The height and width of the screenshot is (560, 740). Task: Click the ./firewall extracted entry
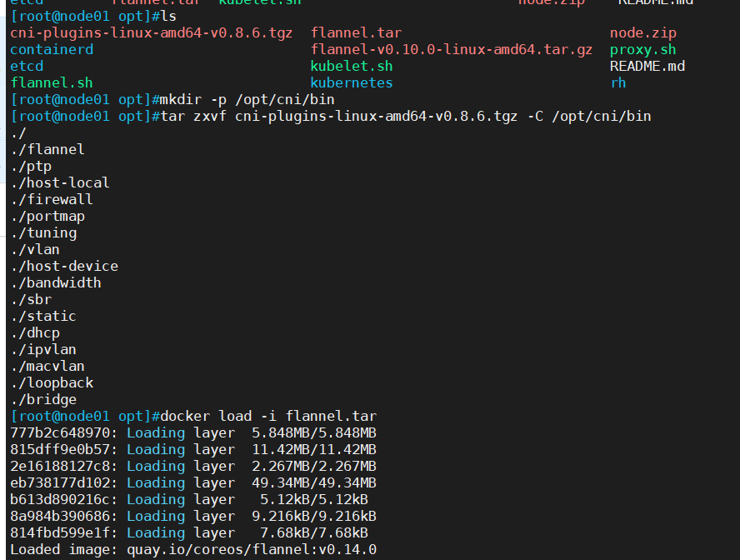[x=52, y=199]
